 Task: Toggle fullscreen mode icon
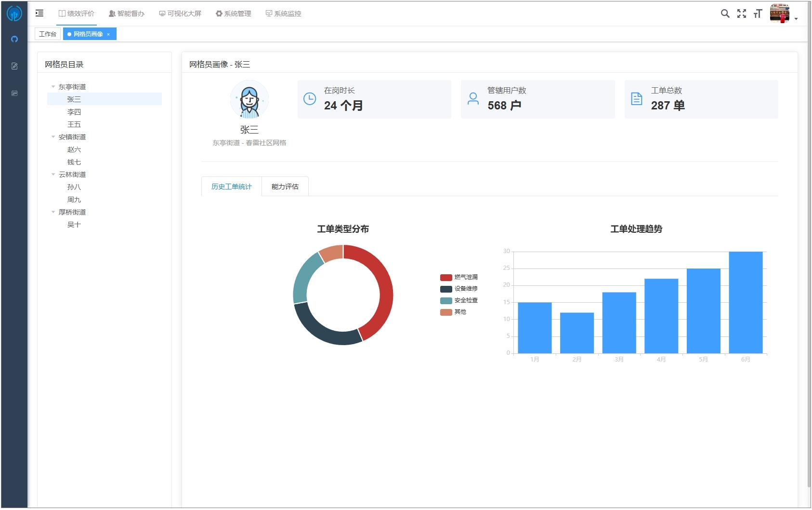(x=741, y=13)
